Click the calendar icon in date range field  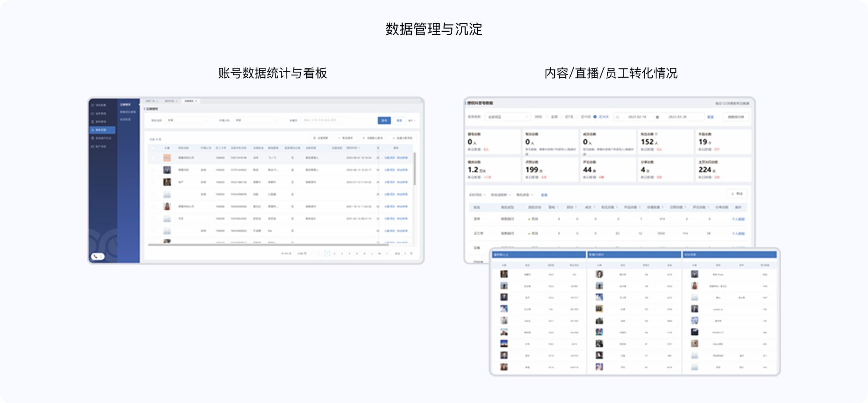tap(618, 117)
